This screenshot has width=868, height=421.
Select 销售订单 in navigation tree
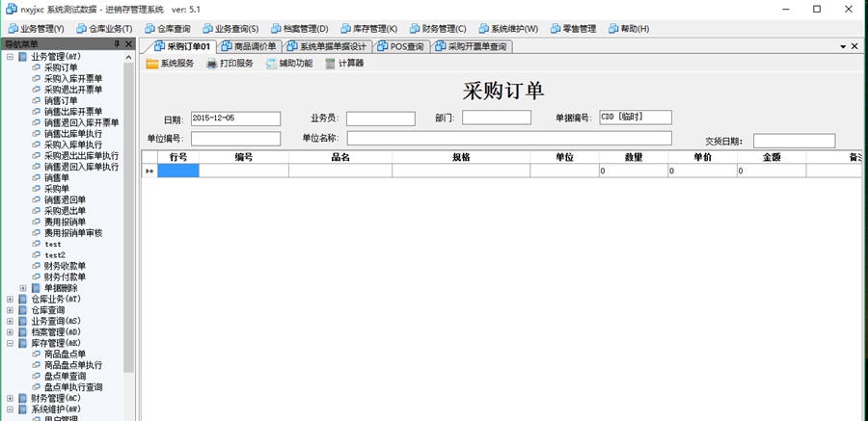61,101
